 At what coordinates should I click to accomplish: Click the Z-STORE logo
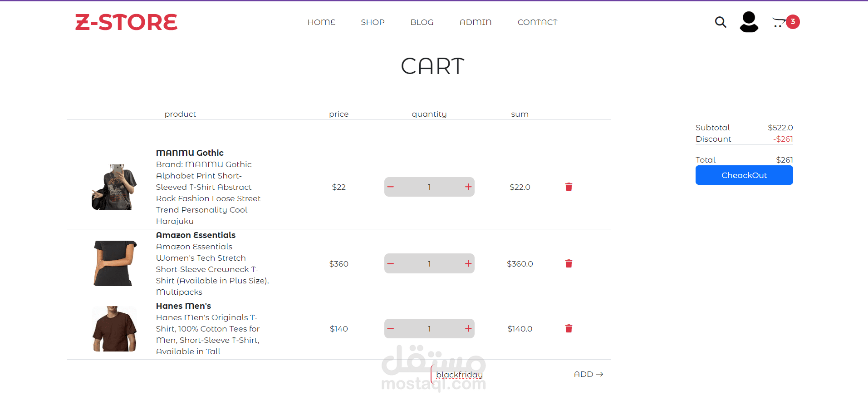(126, 22)
